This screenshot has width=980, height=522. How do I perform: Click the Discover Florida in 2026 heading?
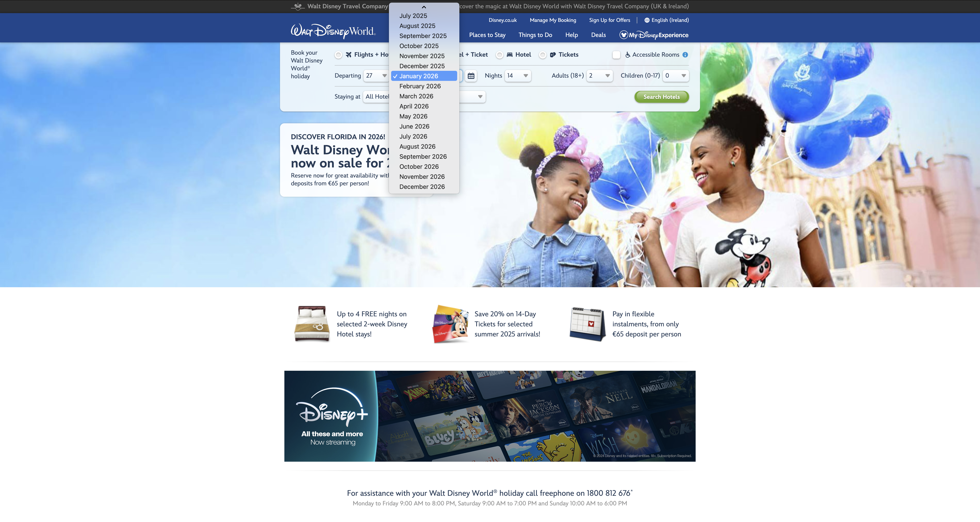[338, 137]
